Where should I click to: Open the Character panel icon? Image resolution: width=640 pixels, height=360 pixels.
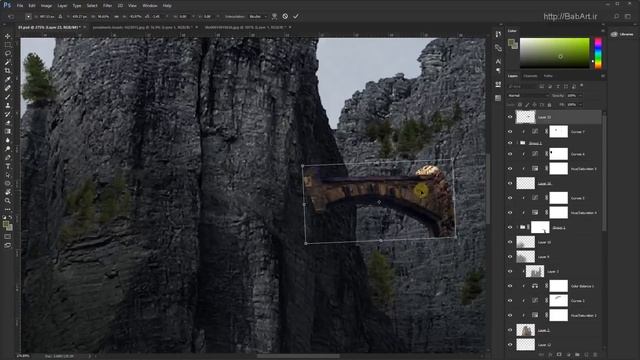[x=498, y=61]
